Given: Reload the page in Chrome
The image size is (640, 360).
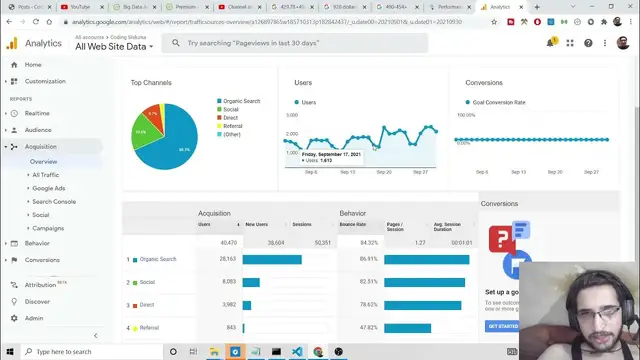Looking at the screenshot, I should tap(36, 22).
